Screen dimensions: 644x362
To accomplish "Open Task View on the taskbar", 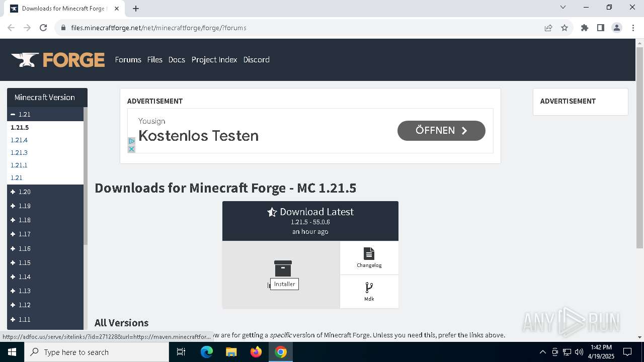I will point(181,352).
